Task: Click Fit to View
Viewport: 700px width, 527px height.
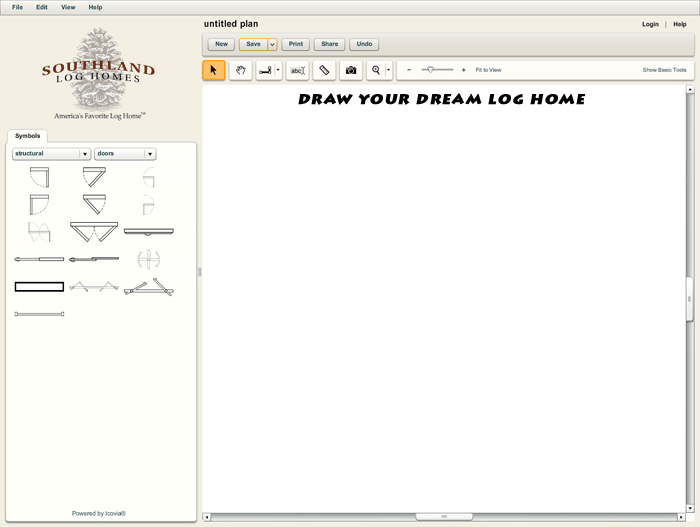Action: [x=488, y=70]
